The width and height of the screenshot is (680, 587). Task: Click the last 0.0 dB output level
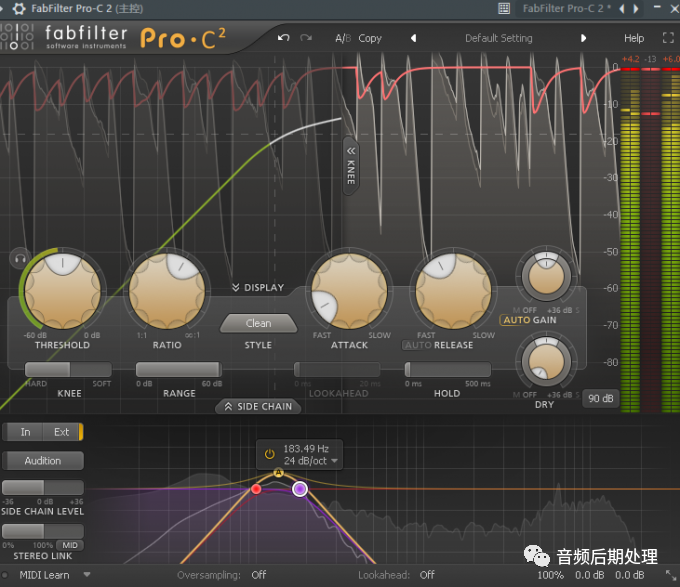tap(630, 575)
